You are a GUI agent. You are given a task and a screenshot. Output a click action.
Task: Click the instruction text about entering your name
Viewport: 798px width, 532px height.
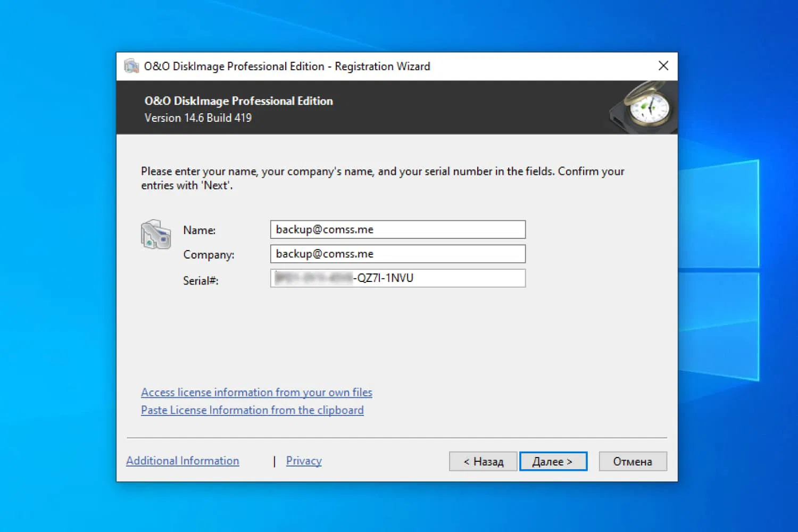383,178
